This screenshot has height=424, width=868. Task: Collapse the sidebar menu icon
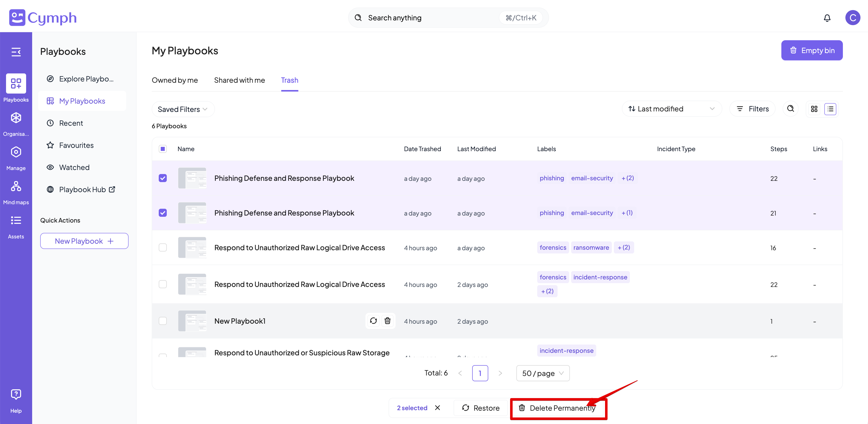click(x=16, y=52)
